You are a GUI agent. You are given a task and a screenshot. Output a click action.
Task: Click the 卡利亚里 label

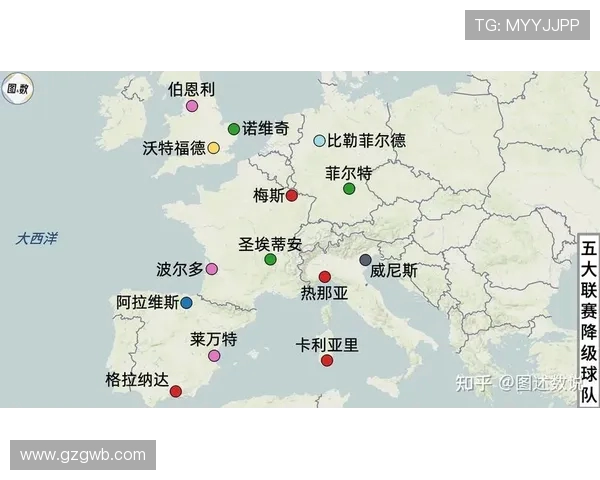click(327, 345)
